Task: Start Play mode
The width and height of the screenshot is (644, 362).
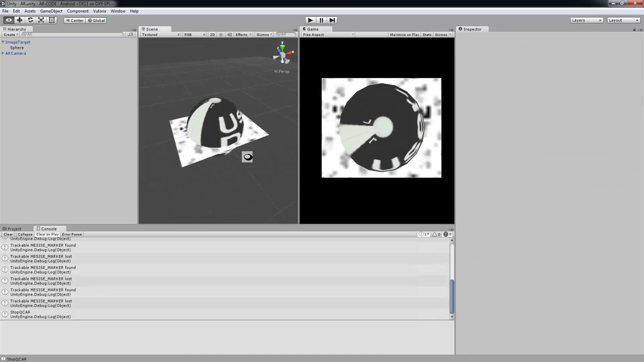Action: tap(311, 20)
